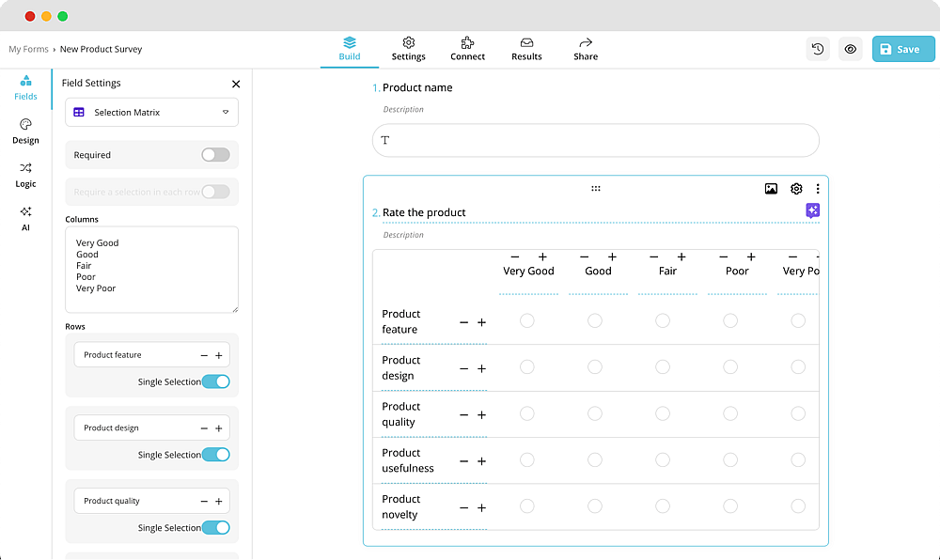940x560 pixels.
Task: Open question three-dot more menu
Action: tap(818, 189)
